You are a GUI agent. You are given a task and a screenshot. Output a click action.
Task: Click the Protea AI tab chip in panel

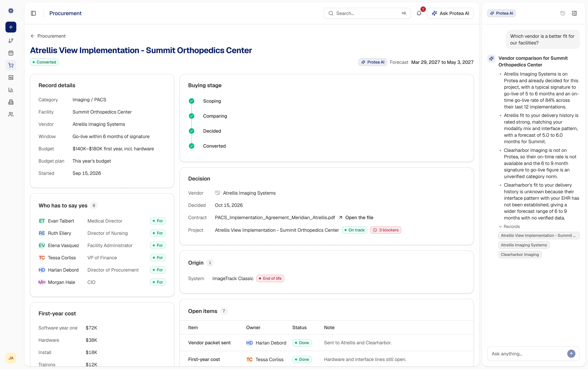pos(501,13)
